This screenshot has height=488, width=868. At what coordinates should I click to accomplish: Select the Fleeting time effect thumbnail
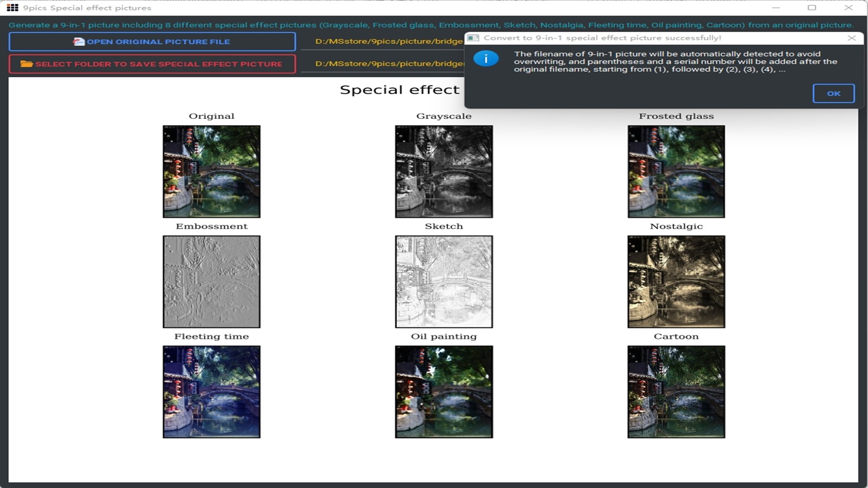[212, 392]
